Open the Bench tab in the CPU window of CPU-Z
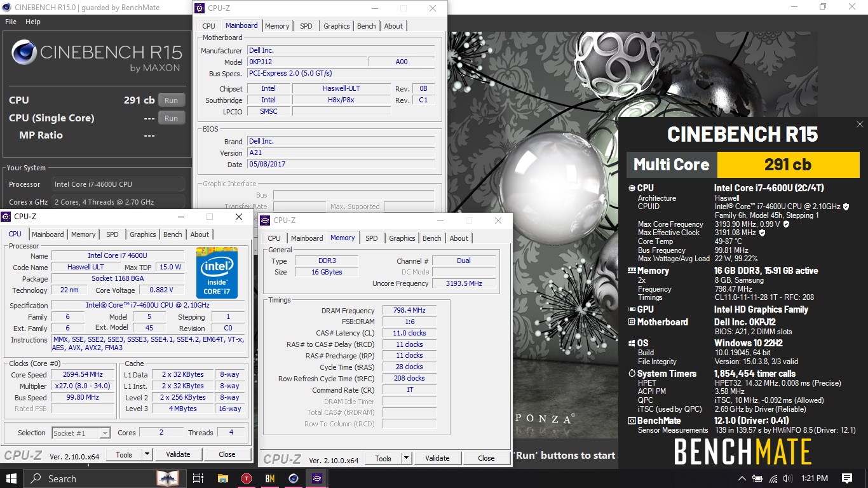The width and height of the screenshot is (868, 488). click(x=172, y=234)
